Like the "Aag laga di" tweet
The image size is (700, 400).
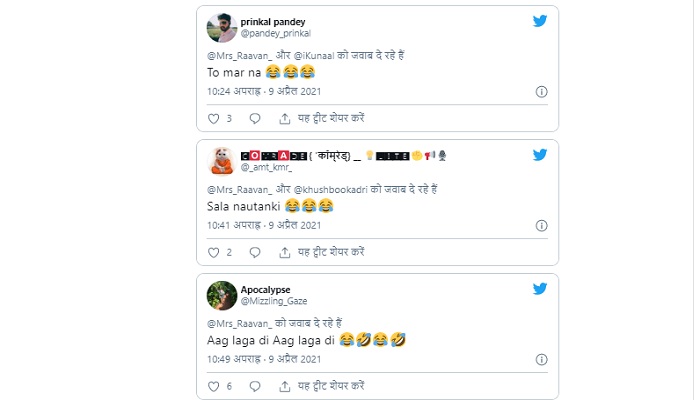(213, 386)
